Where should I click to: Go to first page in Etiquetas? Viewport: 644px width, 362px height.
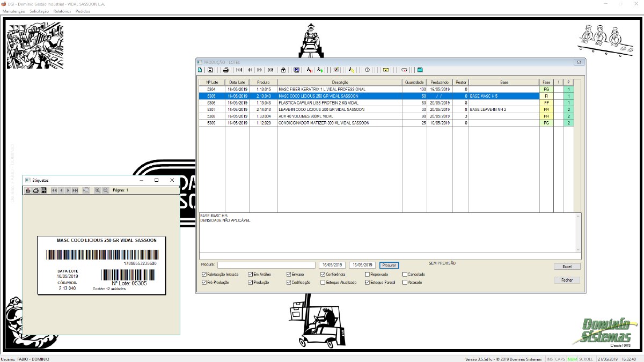[54, 190]
